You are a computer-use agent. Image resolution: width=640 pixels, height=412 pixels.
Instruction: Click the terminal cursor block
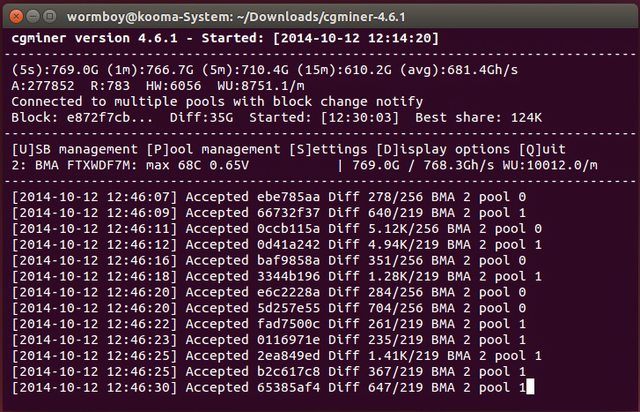coord(530,387)
